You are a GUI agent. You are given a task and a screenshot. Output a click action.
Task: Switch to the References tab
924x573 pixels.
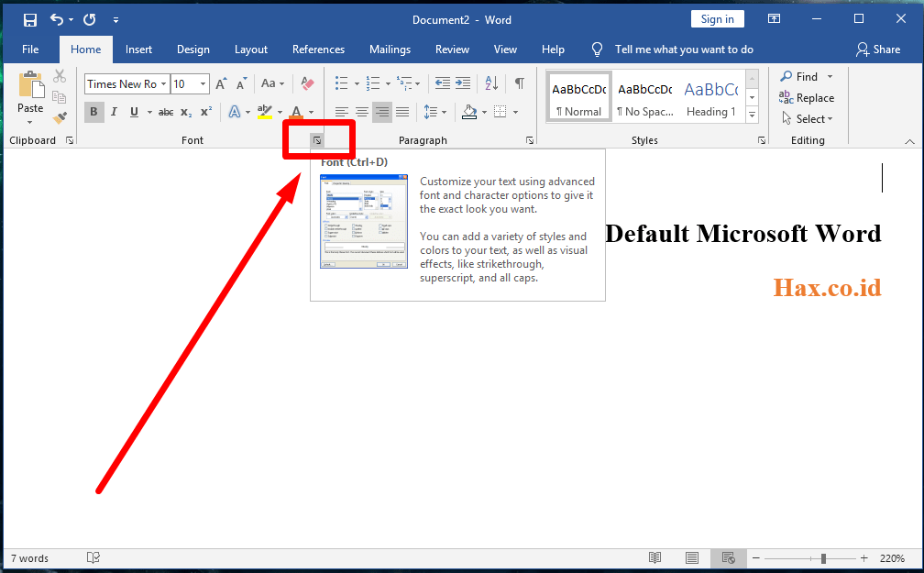pos(318,50)
